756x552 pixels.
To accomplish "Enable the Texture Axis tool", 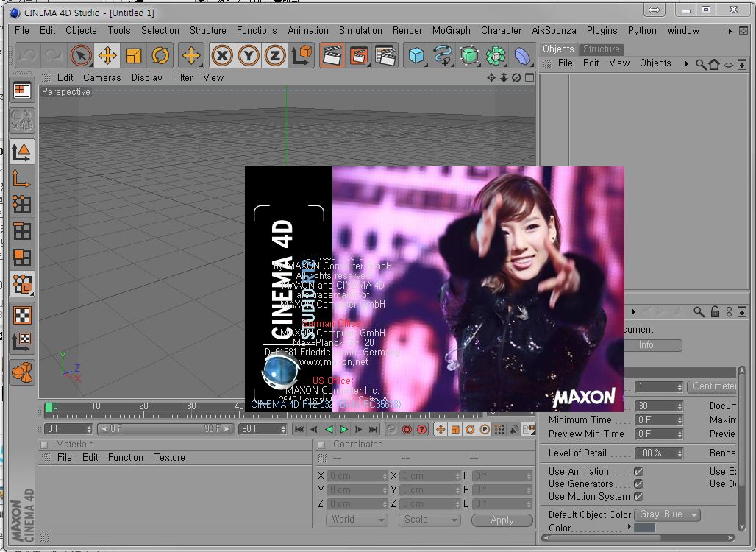I will pyautogui.click(x=22, y=342).
